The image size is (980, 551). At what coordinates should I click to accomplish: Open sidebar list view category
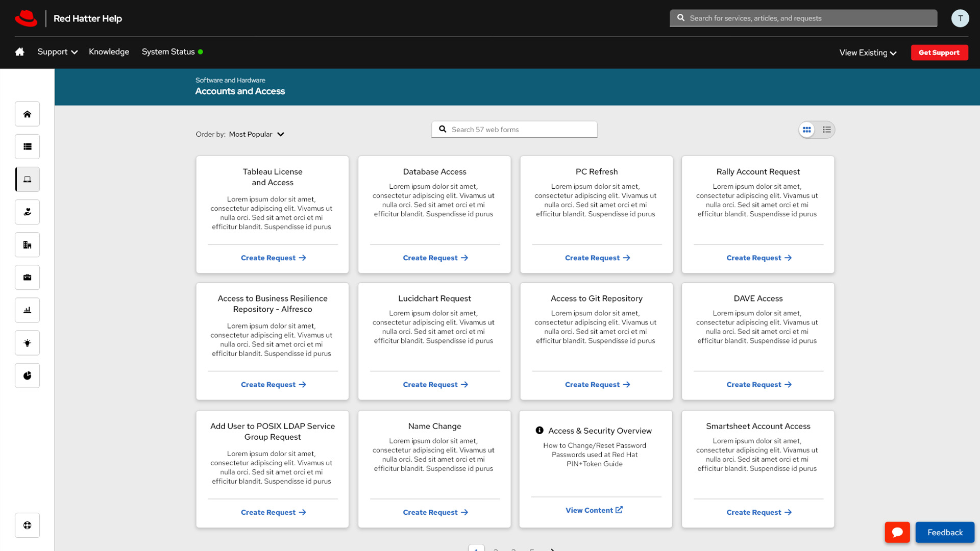click(28, 147)
